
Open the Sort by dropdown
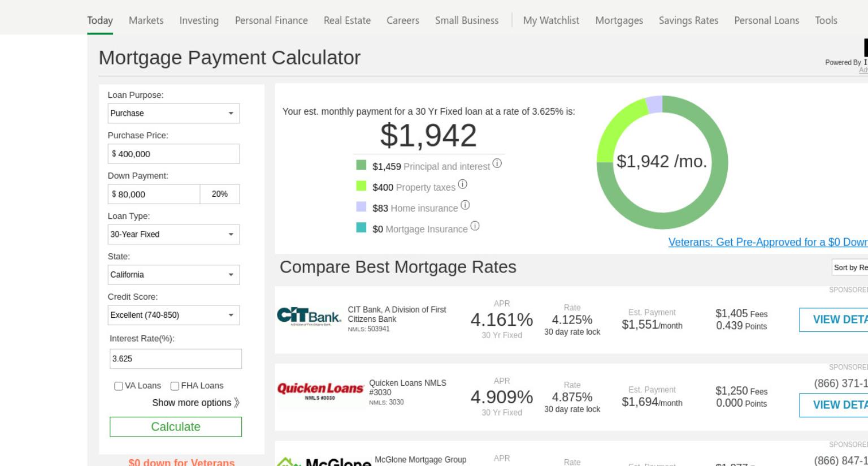(850, 267)
